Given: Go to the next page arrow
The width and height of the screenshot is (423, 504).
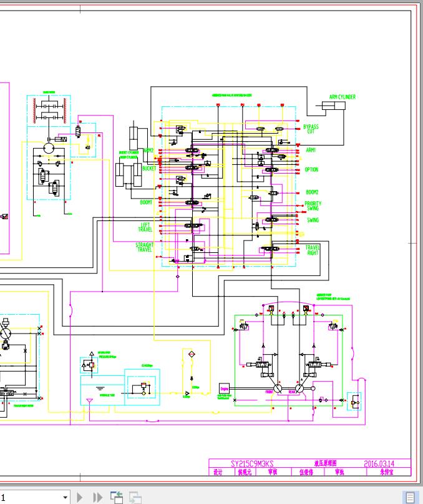Looking at the screenshot, I should pos(79,497).
